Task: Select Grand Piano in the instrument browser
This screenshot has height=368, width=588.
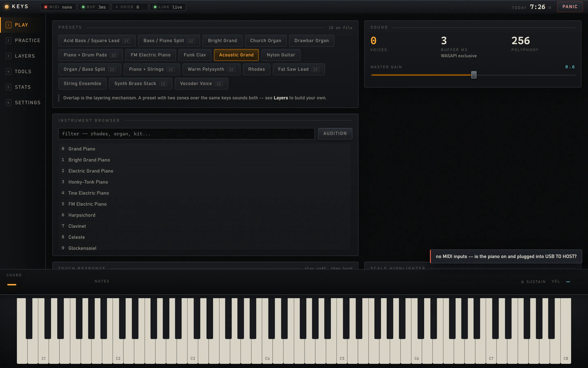Action: 205,149
